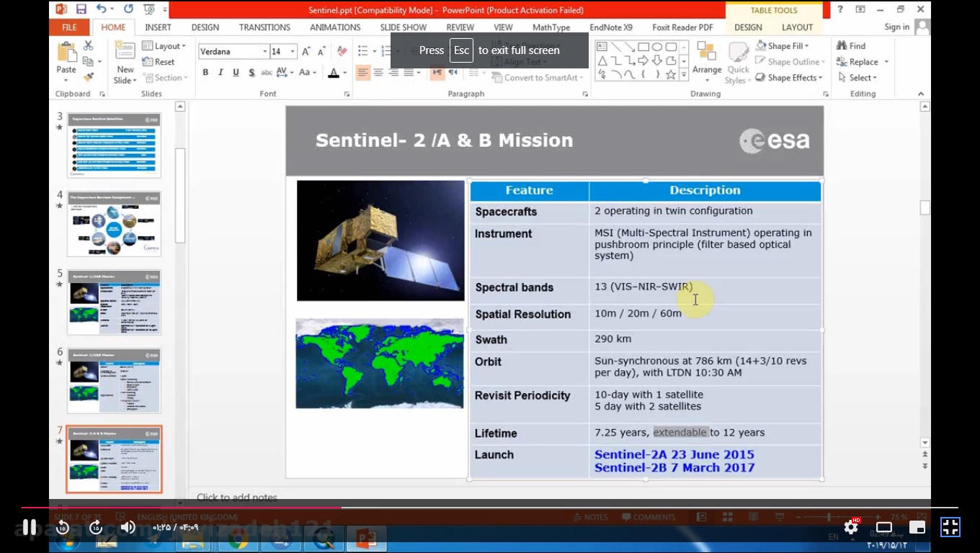Open the EndNote X9 tab
This screenshot has width=980, height=553.
pos(611,27)
